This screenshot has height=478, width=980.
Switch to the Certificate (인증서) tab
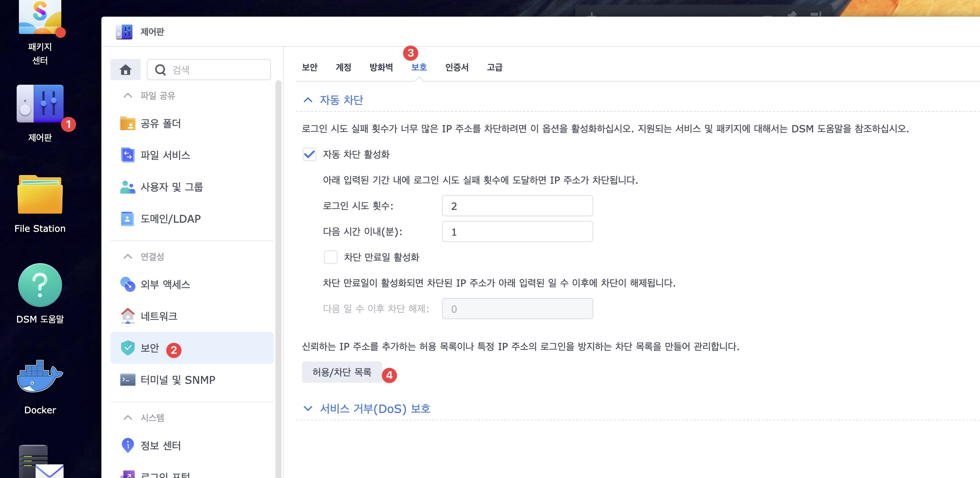click(x=457, y=67)
